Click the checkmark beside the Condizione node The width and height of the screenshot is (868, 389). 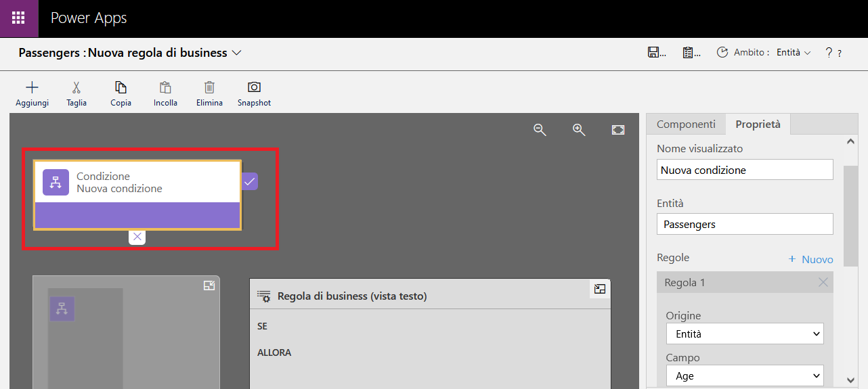(x=250, y=181)
